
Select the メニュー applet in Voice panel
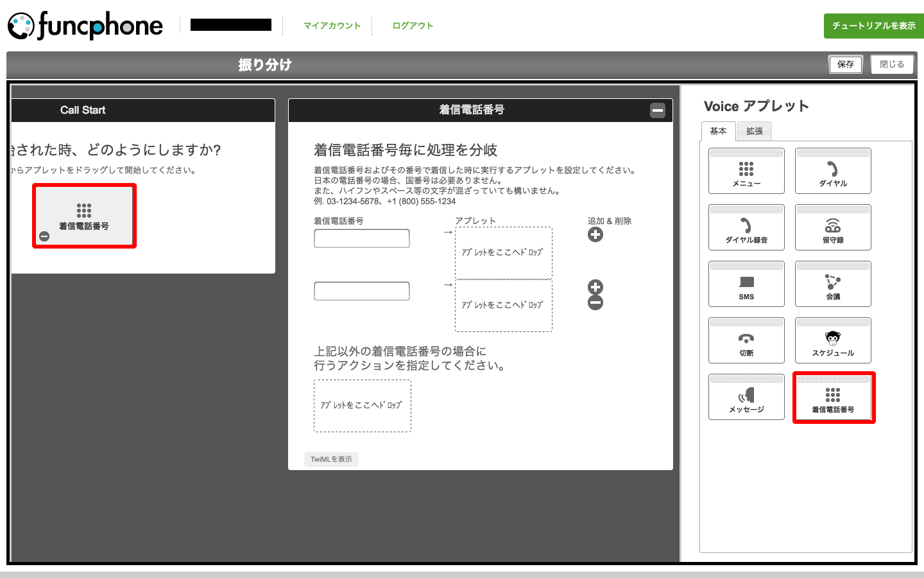pos(746,171)
